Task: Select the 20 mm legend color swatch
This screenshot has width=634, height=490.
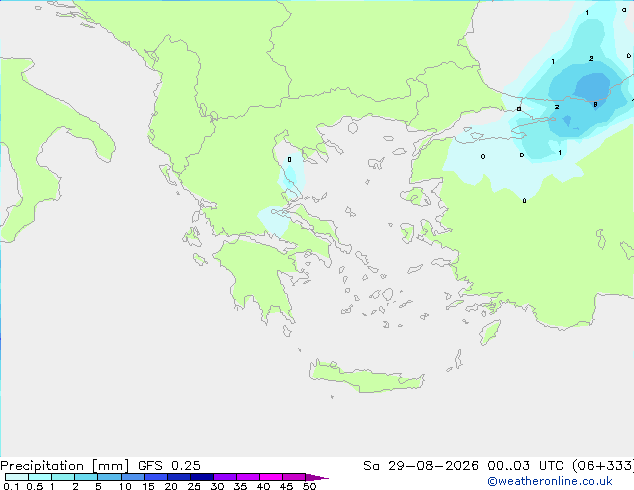Action: 178,477
